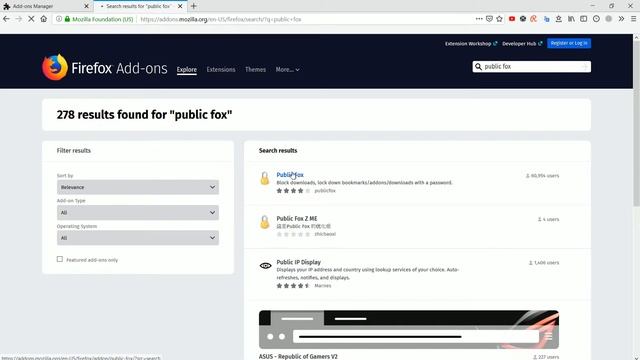
Task: Submit search with arrow in search box
Action: 585,67
